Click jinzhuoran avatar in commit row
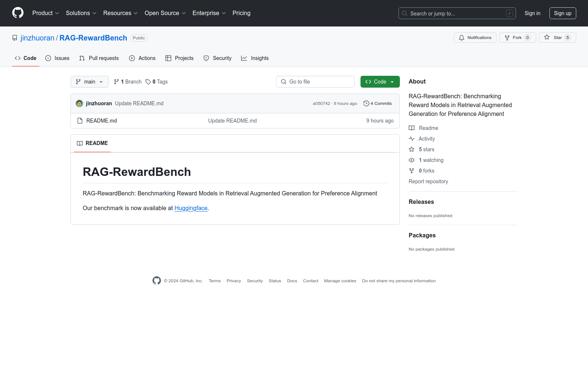Screen dimensions: 588x368 tap(79, 103)
